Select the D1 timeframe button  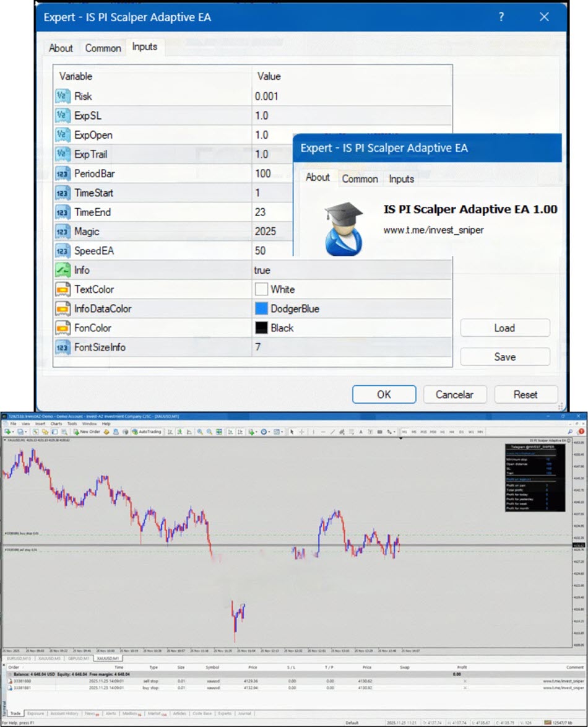pos(462,432)
